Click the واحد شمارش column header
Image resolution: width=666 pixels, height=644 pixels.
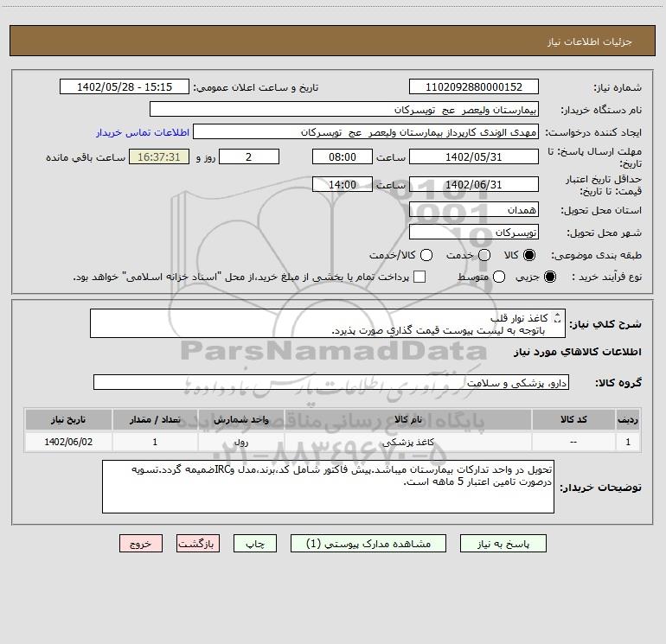coord(240,419)
